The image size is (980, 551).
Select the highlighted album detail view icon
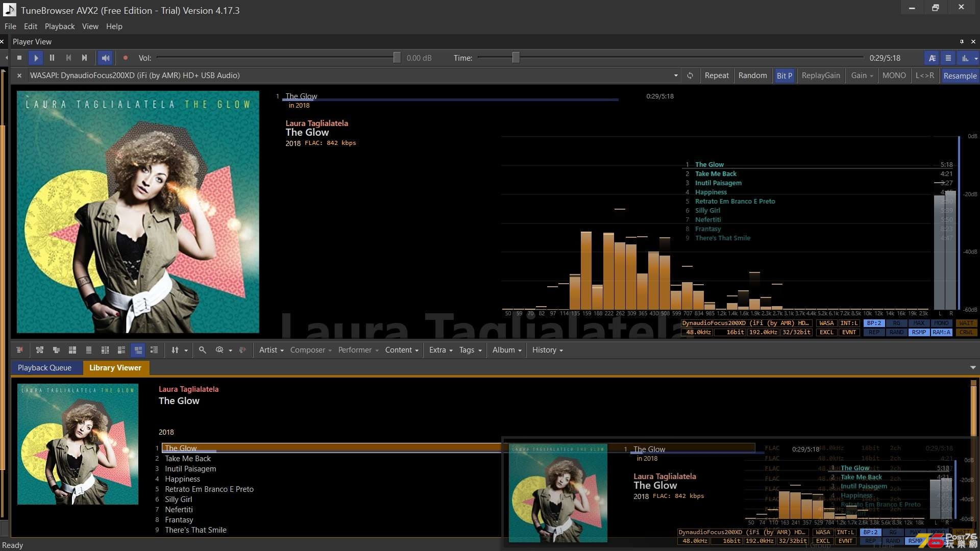pyautogui.click(x=138, y=350)
